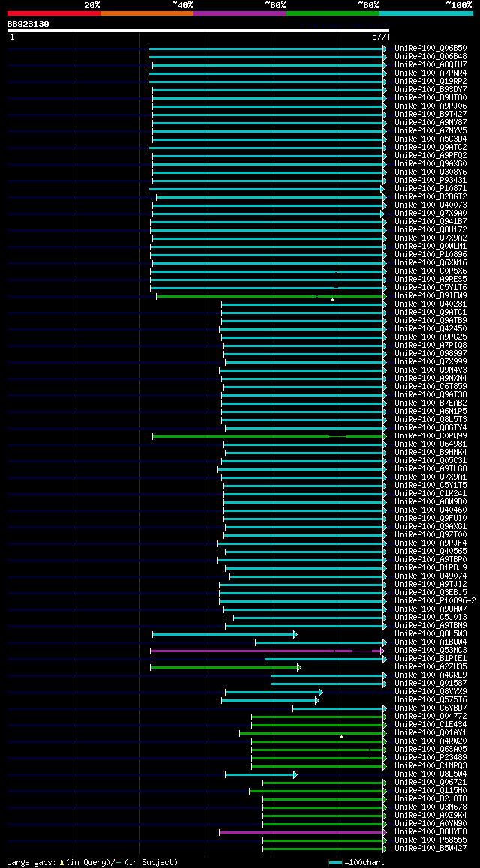Click the purple alignment bar for Q53MC3
Screen dimensions: 480x868
268,651
